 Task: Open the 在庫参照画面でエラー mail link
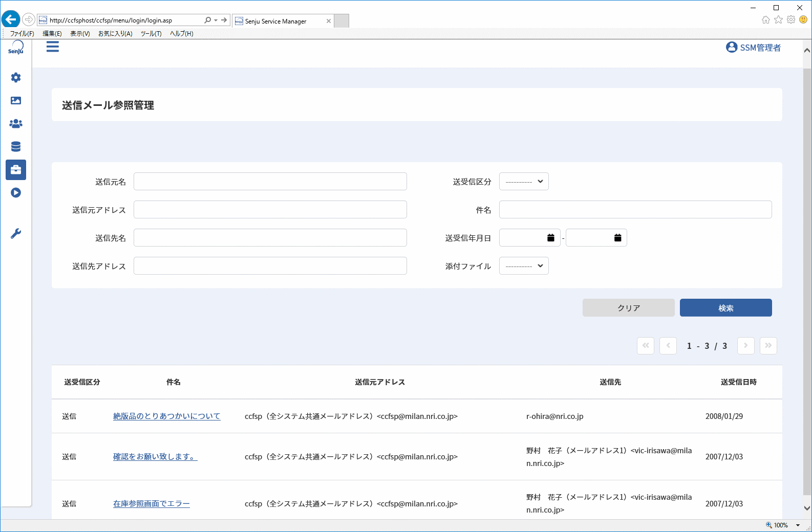(152, 504)
